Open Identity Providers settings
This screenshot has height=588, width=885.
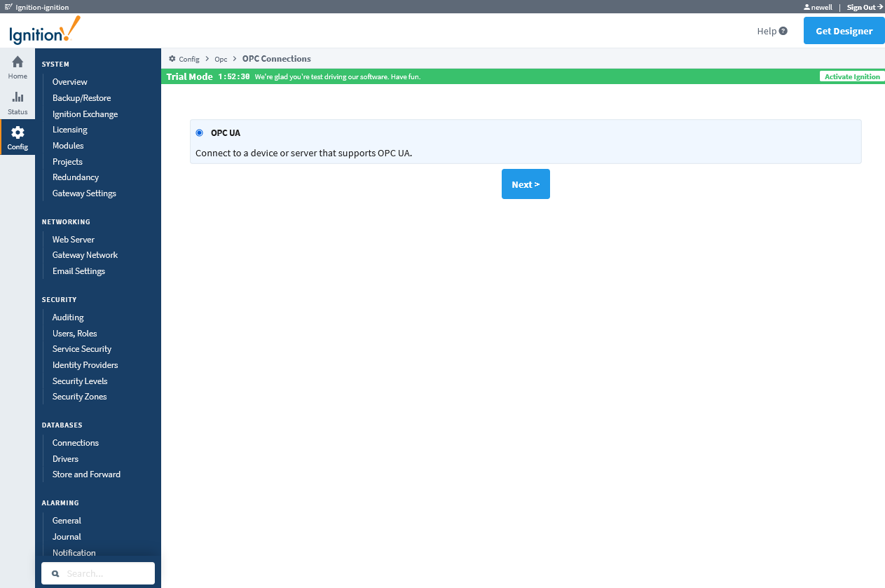coord(85,365)
